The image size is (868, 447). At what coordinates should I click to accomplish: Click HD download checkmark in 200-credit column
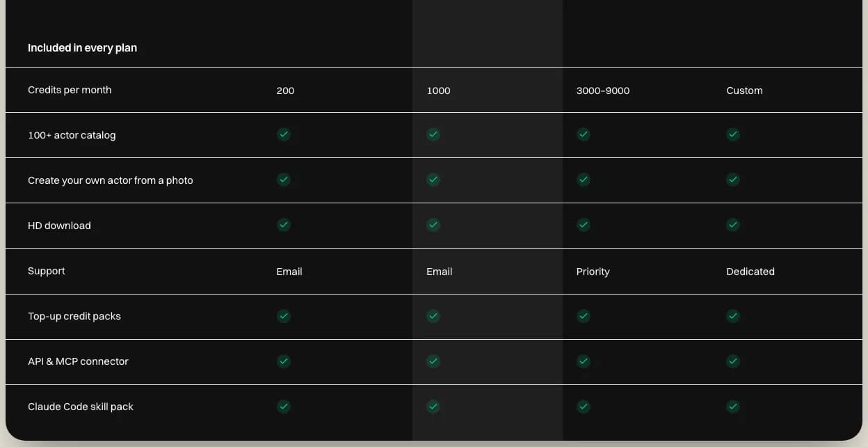(x=284, y=225)
